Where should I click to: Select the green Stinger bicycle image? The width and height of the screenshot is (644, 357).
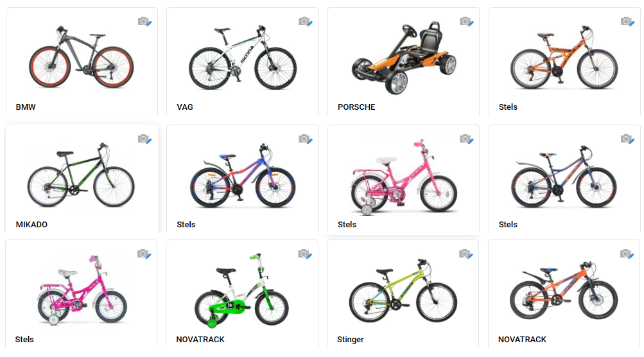(403, 291)
